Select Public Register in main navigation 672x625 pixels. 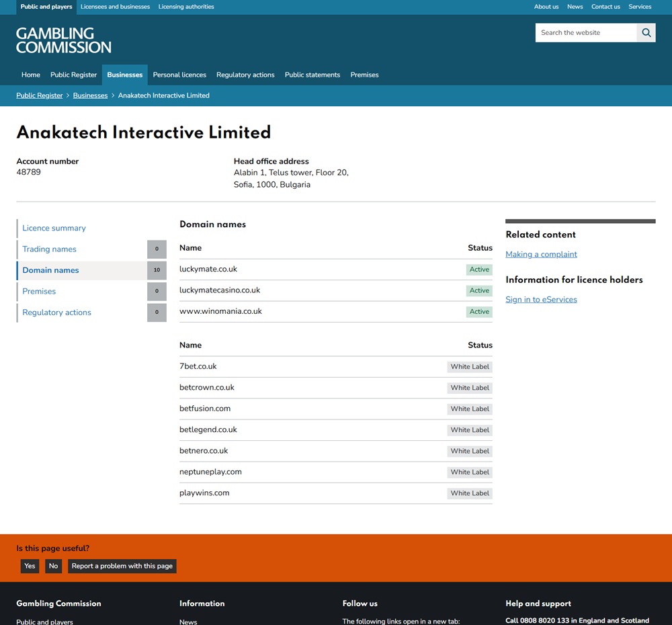(74, 75)
